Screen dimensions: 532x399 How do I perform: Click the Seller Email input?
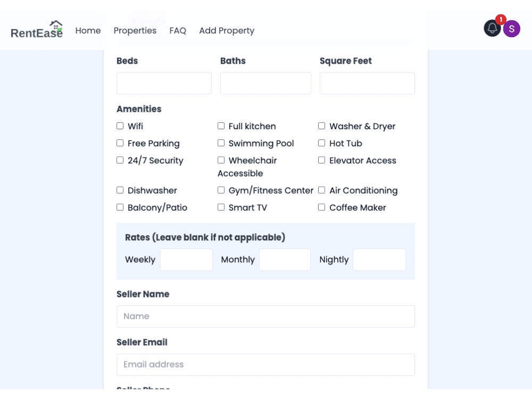(265, 364)
